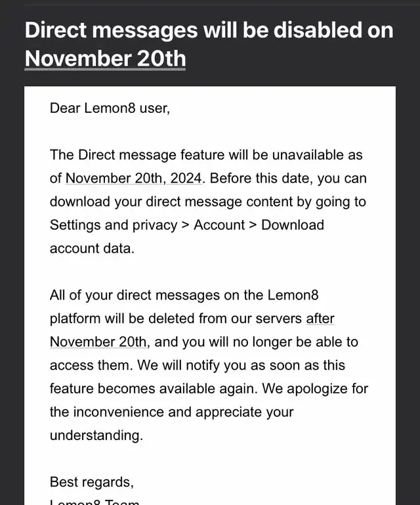Viewport: 420px width, 505px height.
Task: Click 'the inconvenience and appreciate your' line
Action: [171, 412]
